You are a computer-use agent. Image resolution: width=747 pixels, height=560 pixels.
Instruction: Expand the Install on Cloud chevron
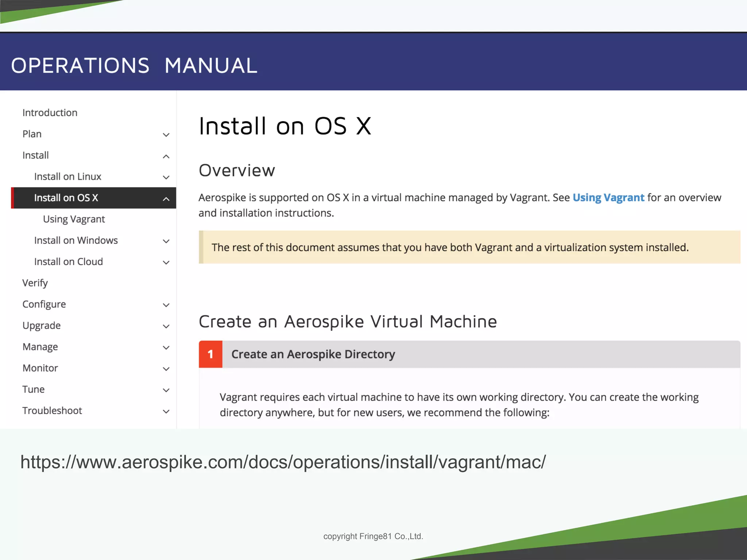tap(166, 262)
